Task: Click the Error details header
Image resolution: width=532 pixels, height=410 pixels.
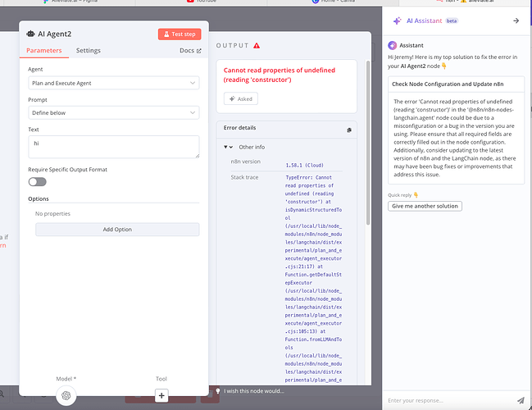Action: (239, 128)
